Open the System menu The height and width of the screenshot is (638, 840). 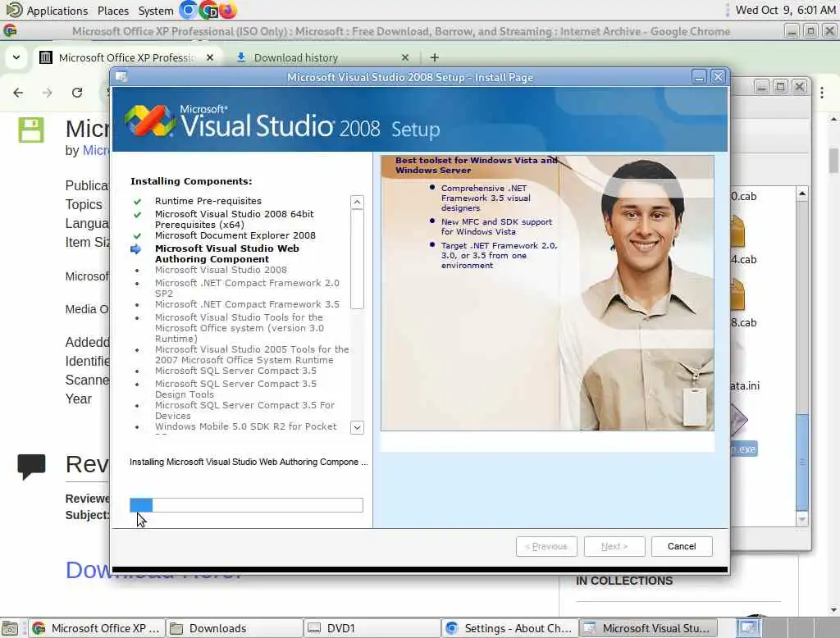tap(155, 10)
